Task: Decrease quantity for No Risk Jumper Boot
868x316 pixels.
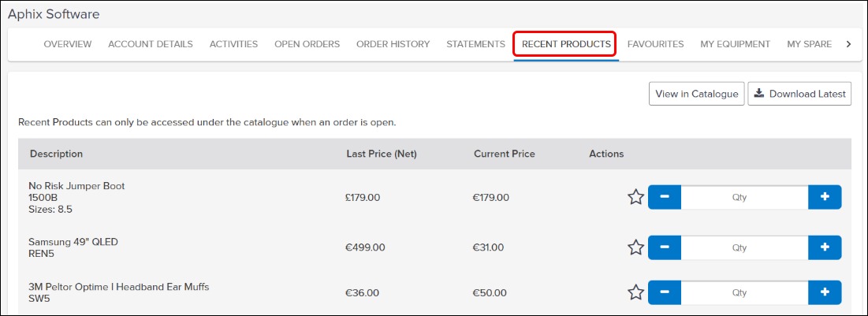Action: point(665,197)
